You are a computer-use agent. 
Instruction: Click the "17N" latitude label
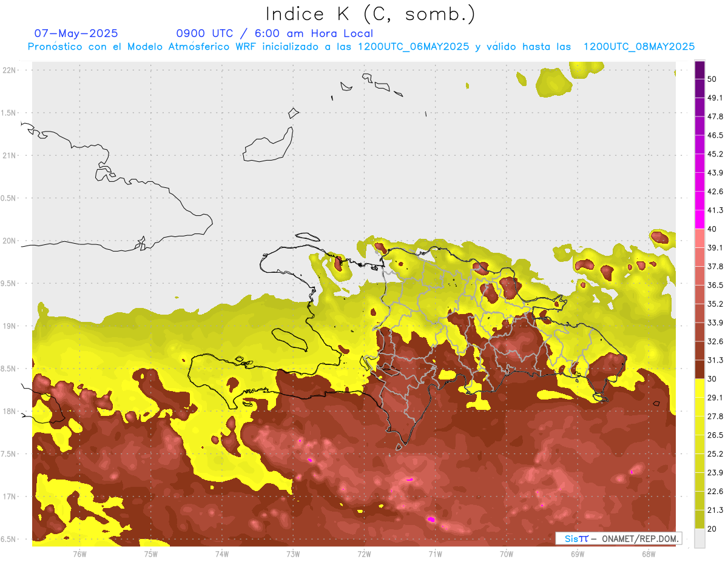10,497
